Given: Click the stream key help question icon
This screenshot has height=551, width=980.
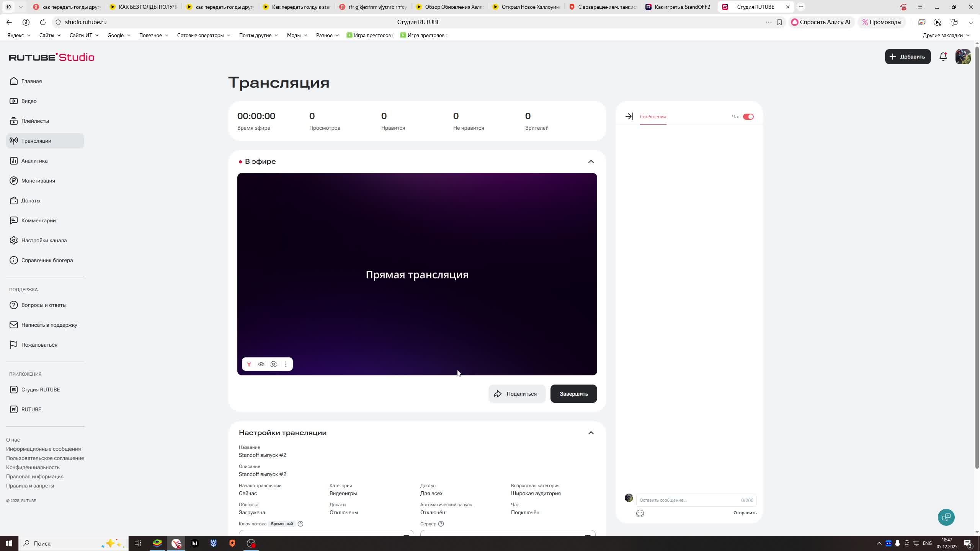Looking at the screenshot, I should [x=301, y=524].
